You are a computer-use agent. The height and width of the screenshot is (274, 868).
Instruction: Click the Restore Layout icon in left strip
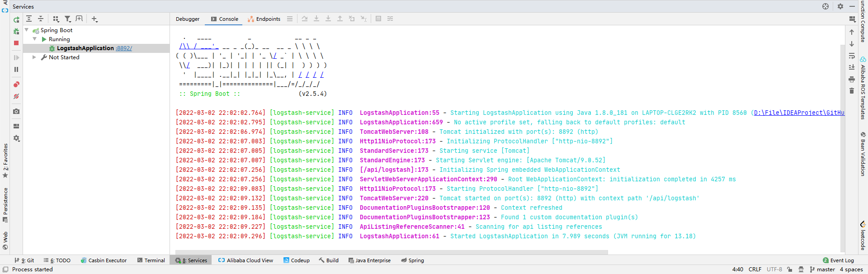16,126
